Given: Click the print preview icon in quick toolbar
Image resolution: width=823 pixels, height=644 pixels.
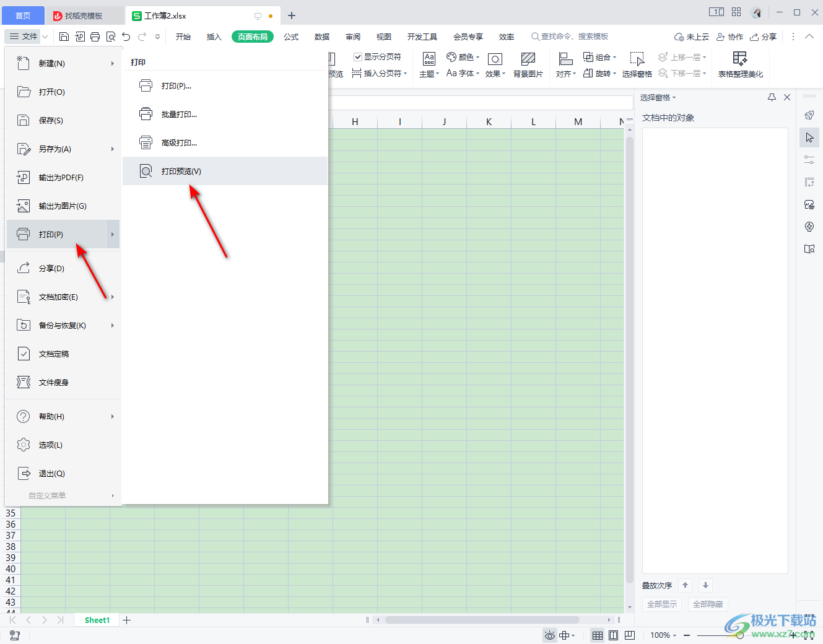Looking at the screenshot, I should tap(111, 37).
